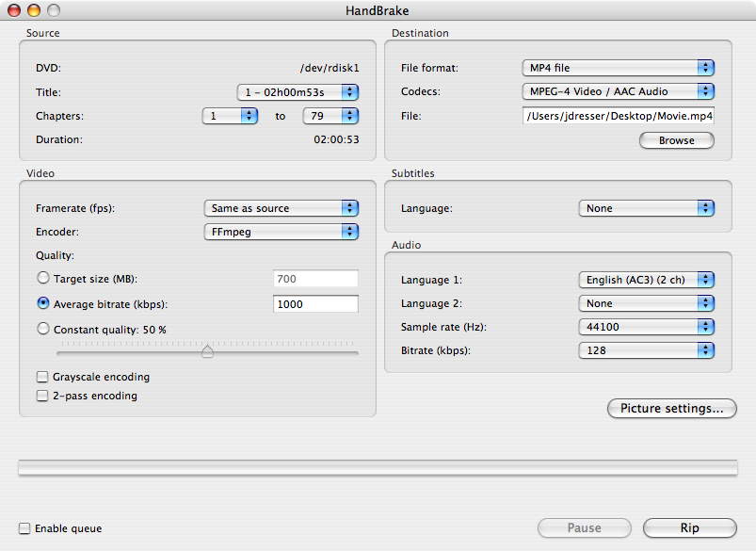Image resolution: width=756 pixels, height=551 pixels.
Task: Enable Grayscale encoding checkbox
Action: coord(42,377)
